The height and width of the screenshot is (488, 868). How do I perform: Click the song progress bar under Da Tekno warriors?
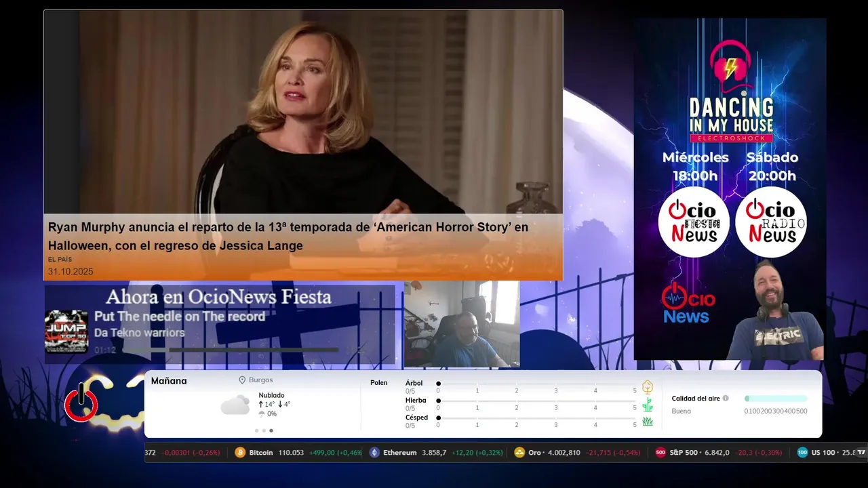231,350
